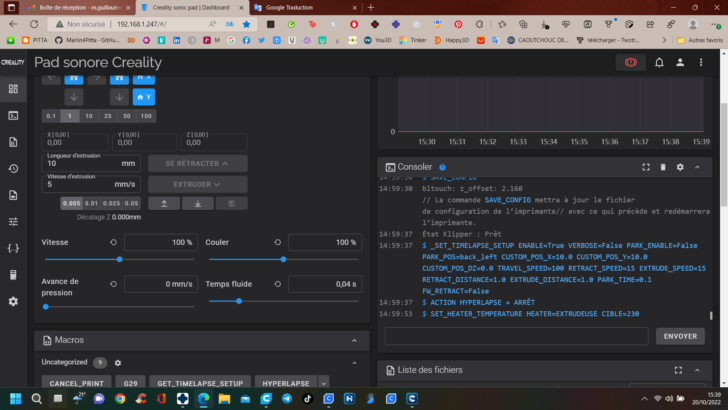728x410 pixels.
Task: Switch to the Google Traduction browser tab
Action: click(x=288, y=8)
